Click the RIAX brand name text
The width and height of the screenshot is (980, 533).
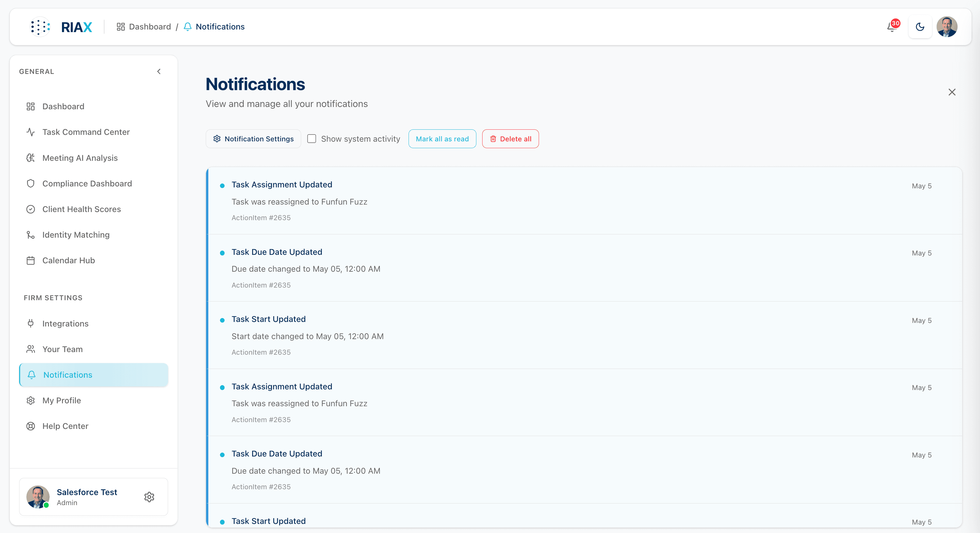[77, 27]
